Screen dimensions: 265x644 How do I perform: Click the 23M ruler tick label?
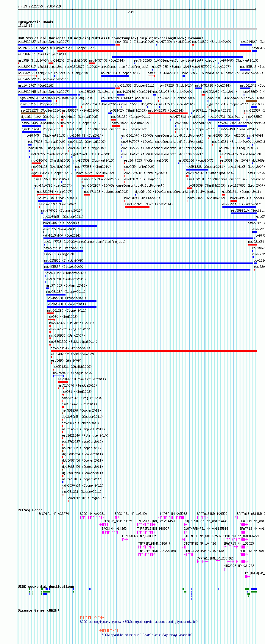pyautogui.click(x=131, y=12)
